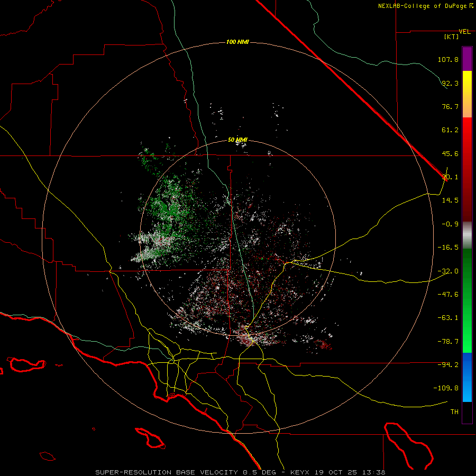Select the 45.6 velocity scale value
The width and height of the screenshot is (476, 476).
click(450, 153)
